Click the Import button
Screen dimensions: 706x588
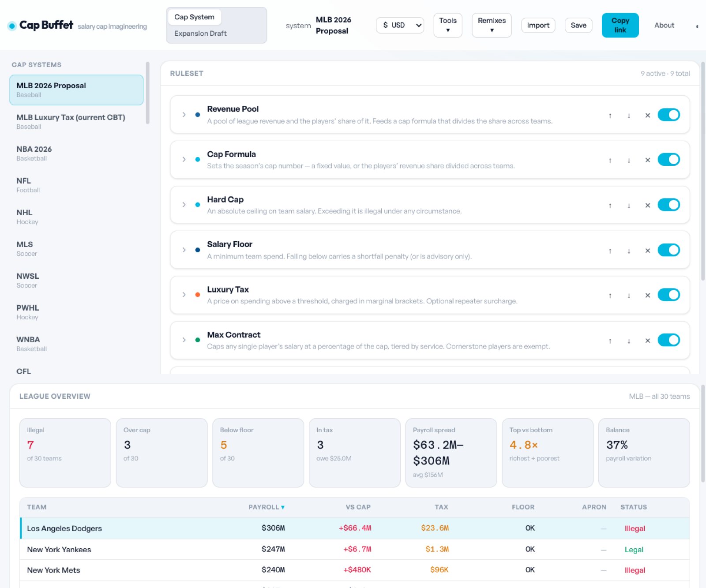click(538, 25)
